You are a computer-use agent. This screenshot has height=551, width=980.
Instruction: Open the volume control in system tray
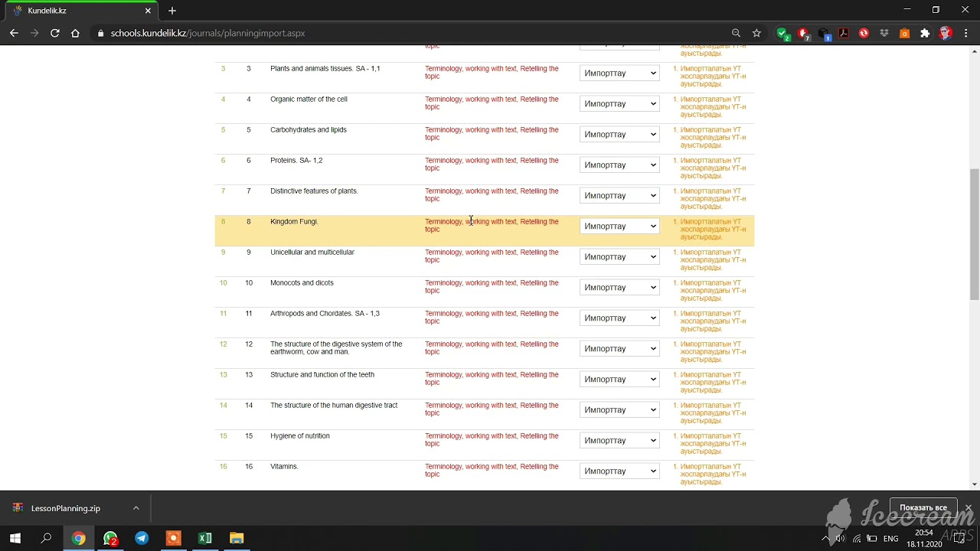coord(841,538)
